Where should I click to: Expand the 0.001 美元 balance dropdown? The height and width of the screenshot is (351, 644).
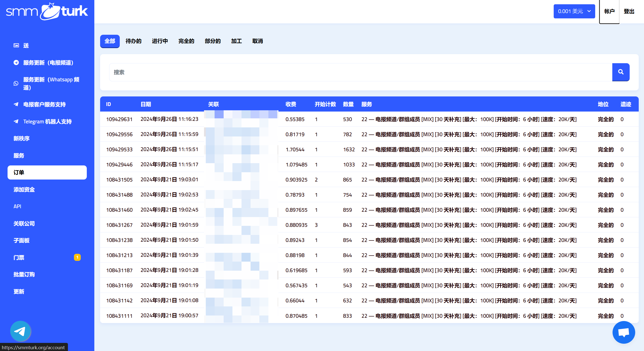(574, 11)
